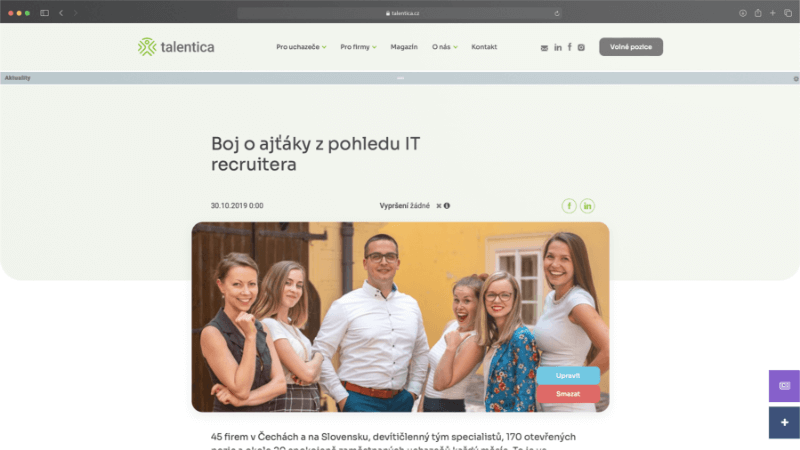Share article via green Facebook circle icon
800x450 pixels.
[569, 206]
